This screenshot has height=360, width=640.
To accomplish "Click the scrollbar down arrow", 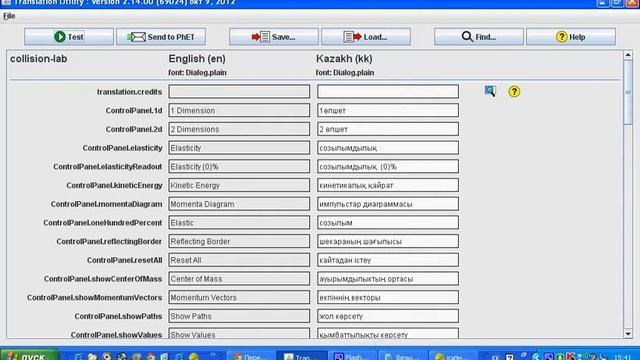I will point(628,333).
